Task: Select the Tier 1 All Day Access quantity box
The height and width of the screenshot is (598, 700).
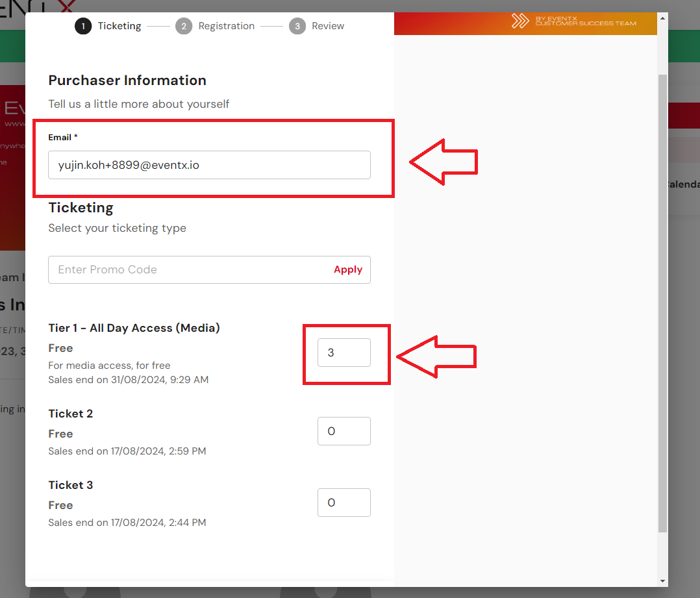Action: [344, 353]
